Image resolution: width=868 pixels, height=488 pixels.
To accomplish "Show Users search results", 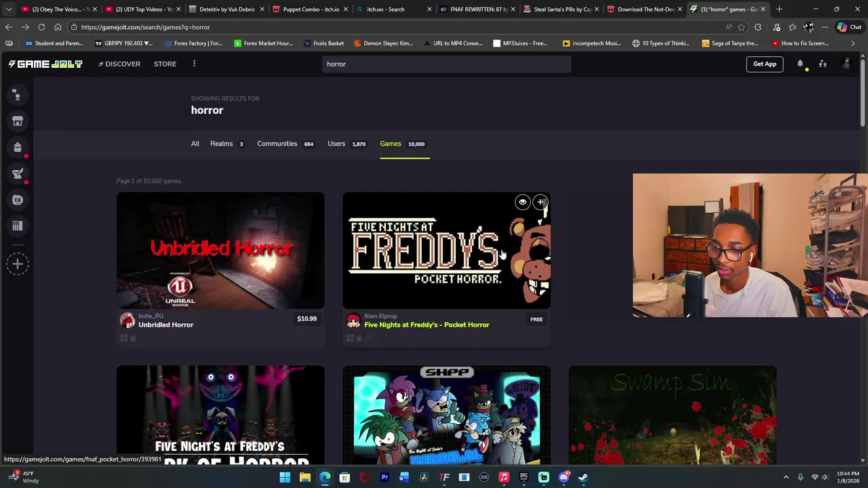I will point(347,144).
